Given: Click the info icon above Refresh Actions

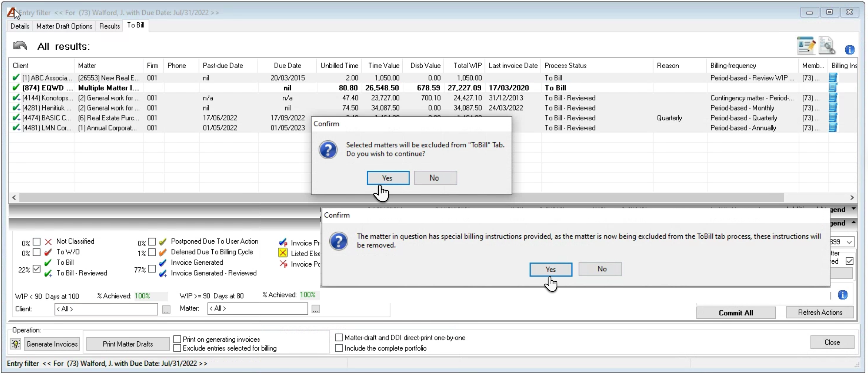Looking at the screenshot, I should click(x=842, y=295).
